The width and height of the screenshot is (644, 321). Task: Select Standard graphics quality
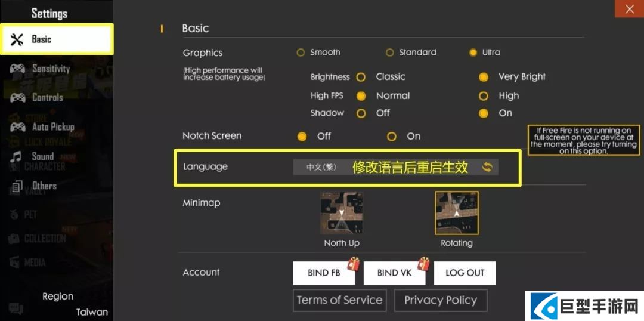(390, 53)
